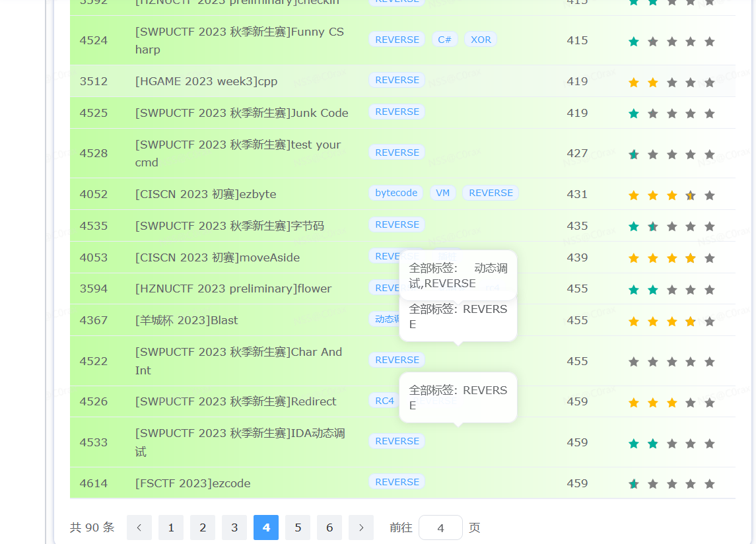This screenshot has width=756, height=544.
Task: Select the C# tag next to Funny CSharp
Action: coord(444,39)
